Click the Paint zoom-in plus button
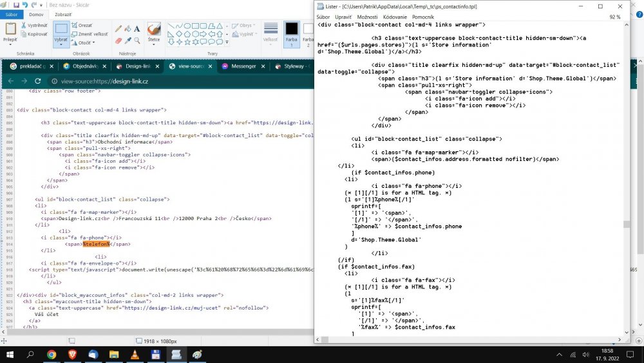Image resolution: width=644 pixels, height=363 pixels. 639,341
